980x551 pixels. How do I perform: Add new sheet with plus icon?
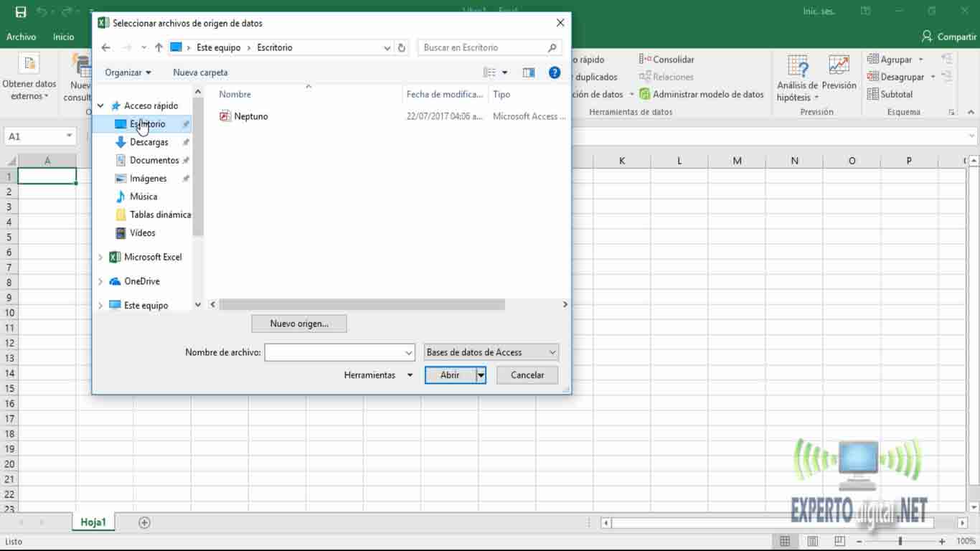pyautogui.click(x=144, y=522)
